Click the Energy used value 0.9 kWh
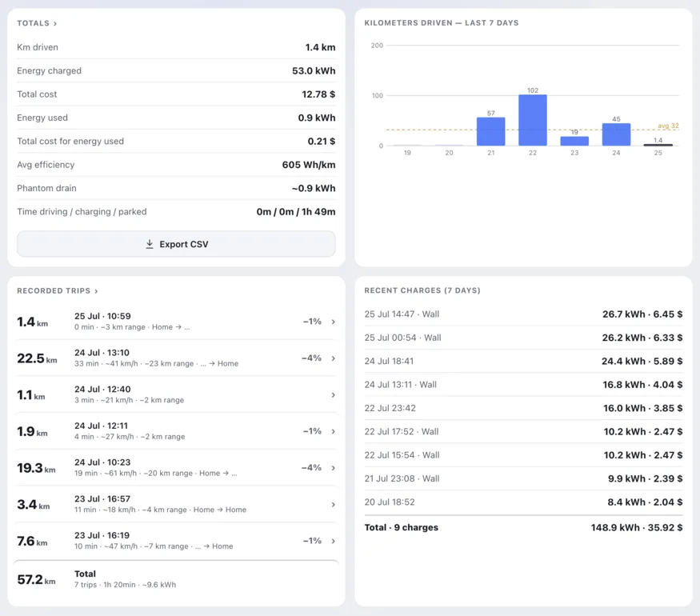The width and height of the screenshot is (700, 616). pos(317,118)
